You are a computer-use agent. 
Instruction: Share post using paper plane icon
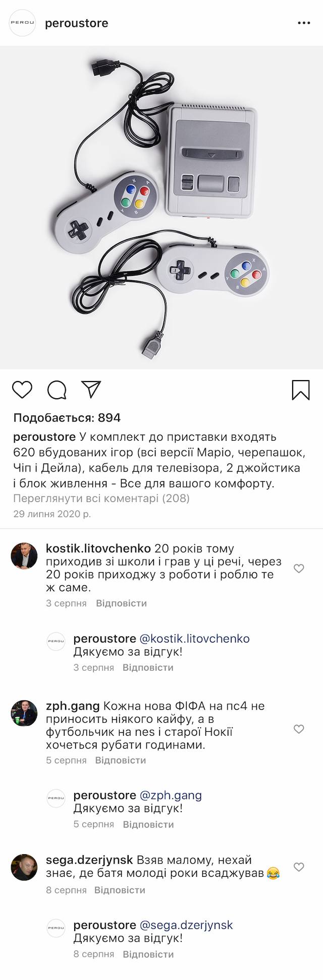(x=92, y=389)
